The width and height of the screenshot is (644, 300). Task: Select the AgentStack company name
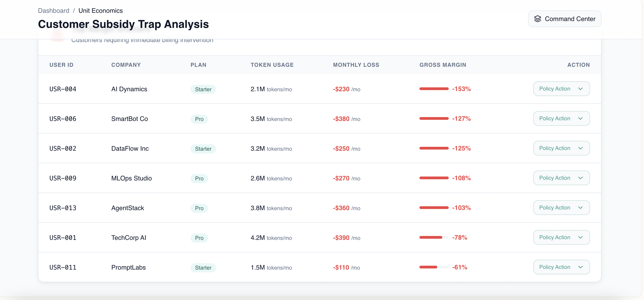(x=128, y=208)
